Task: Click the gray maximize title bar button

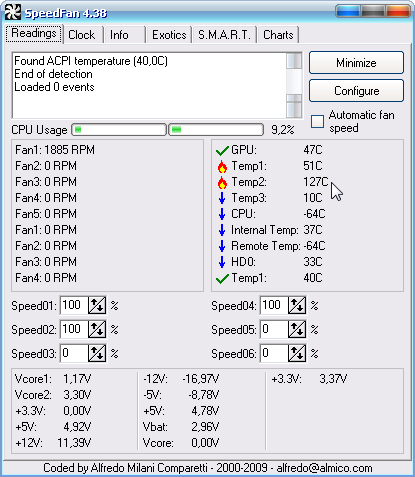Action: coord(373,11)
